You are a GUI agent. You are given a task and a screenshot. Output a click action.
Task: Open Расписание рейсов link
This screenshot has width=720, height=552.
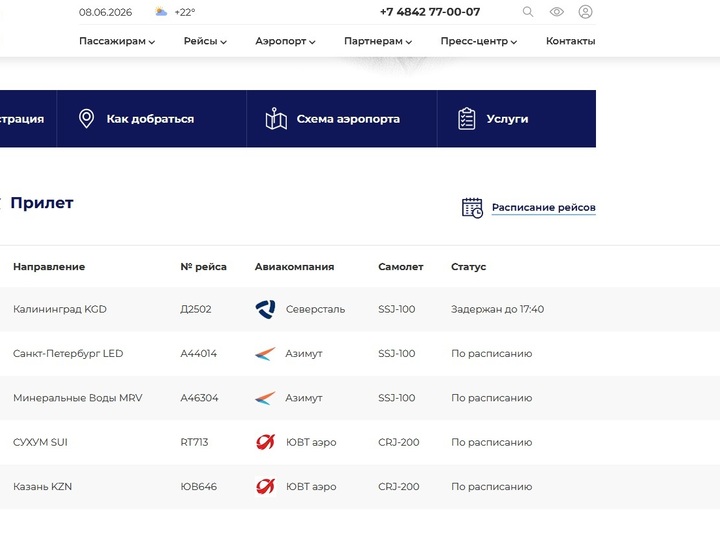coord(544,208)
